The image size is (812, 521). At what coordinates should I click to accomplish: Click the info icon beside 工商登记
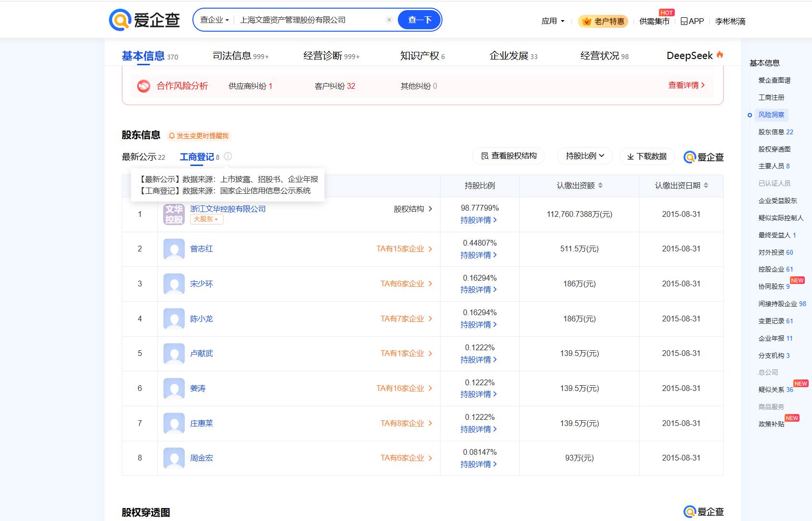click(228, 156)
